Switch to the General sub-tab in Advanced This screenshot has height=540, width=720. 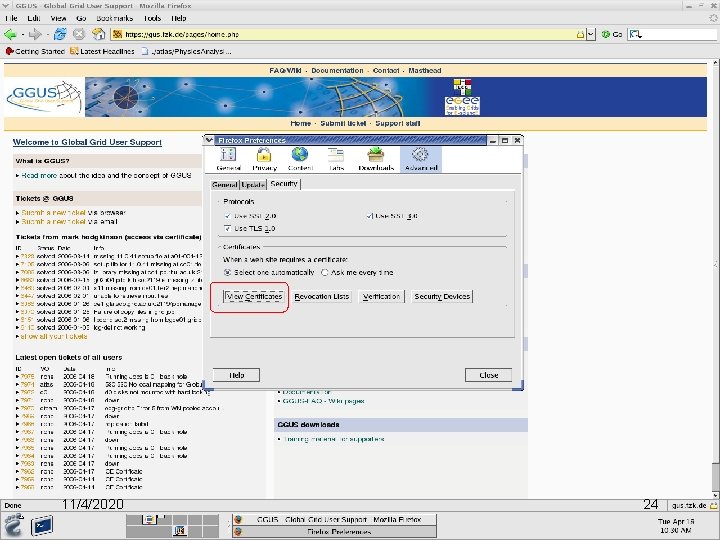pyautogui.click(x=225, y=185)
